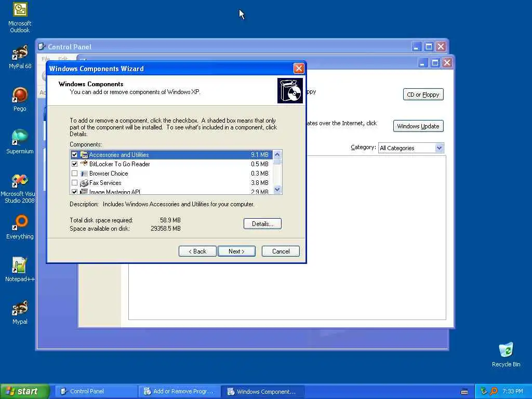This screenshot has height=399, width=532.
Task: Toggle Image Mastering API checkbox
Action: (x=74, y=192)
